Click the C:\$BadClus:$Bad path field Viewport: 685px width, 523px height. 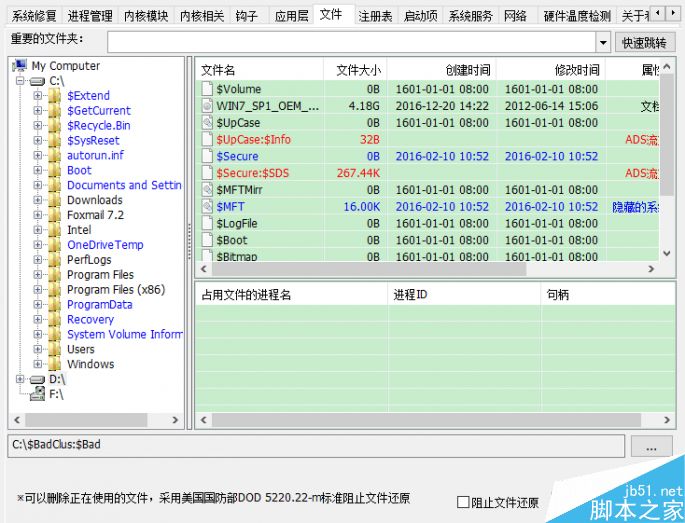tap(316, 446)
